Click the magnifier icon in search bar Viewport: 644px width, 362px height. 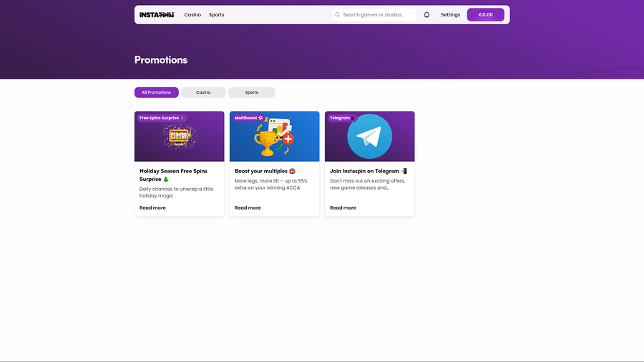point(337,14)
